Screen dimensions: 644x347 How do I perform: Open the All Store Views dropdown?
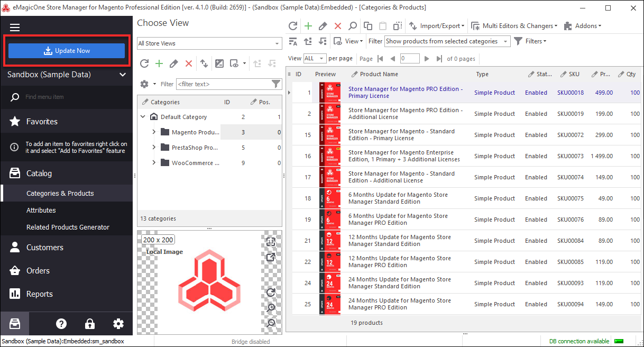209,43
